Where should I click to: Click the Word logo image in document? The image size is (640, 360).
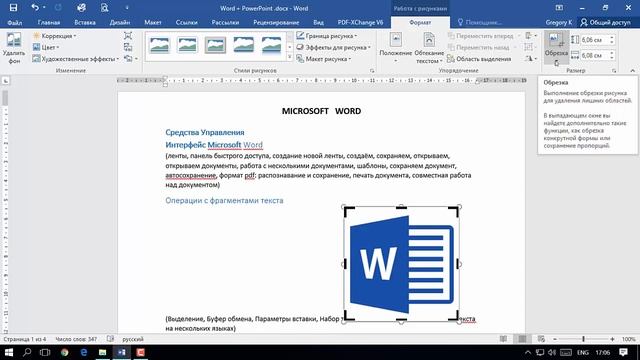coord(401,264)
